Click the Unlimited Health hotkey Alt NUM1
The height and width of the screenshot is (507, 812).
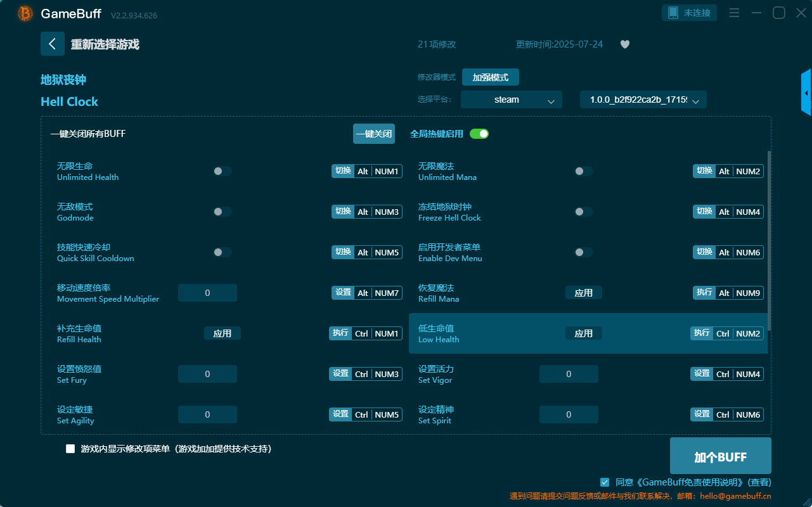coord(367,171)
